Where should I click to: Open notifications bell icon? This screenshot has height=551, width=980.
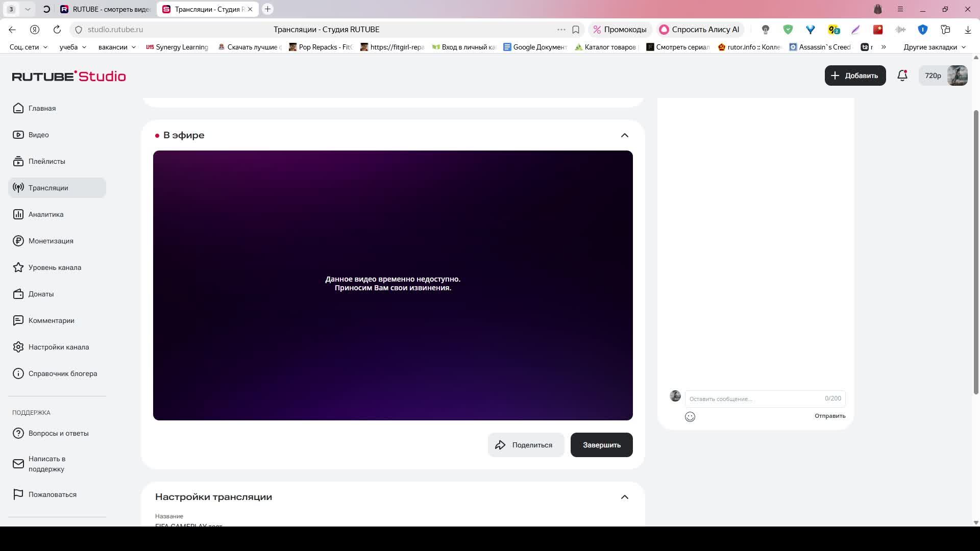tap(902, 76)
